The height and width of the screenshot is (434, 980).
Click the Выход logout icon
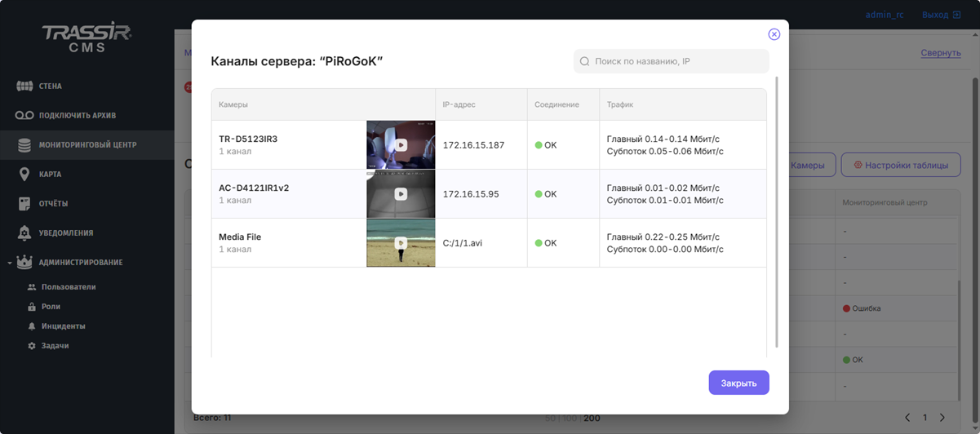coord(956,15)
